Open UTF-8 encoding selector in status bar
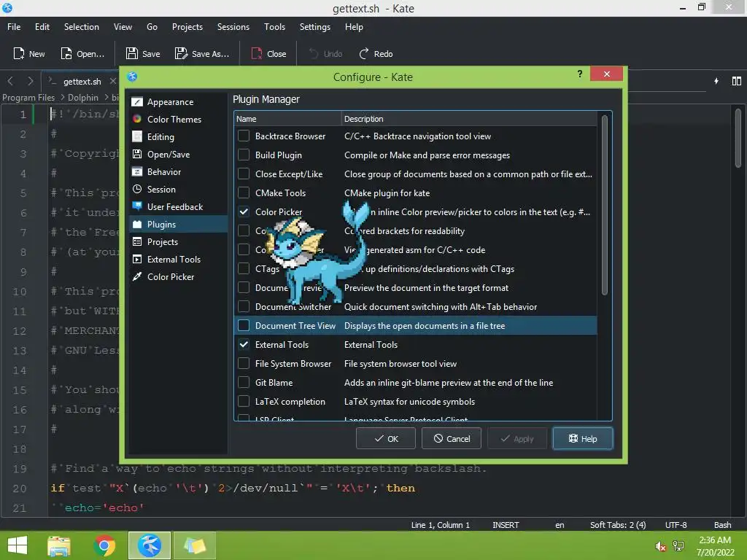The image size is (747, 560). coord(676,525)
